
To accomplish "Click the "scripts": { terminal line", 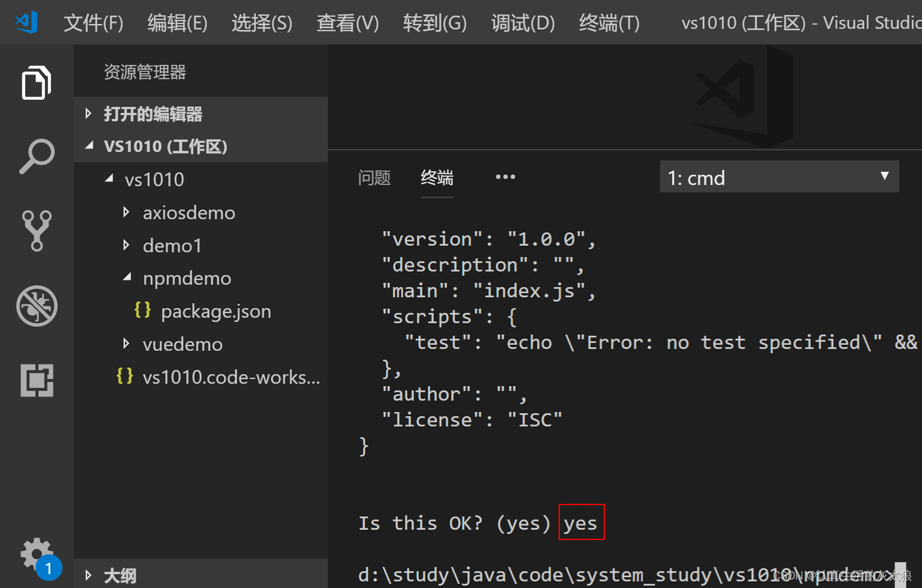I will [x=449, y=317].
